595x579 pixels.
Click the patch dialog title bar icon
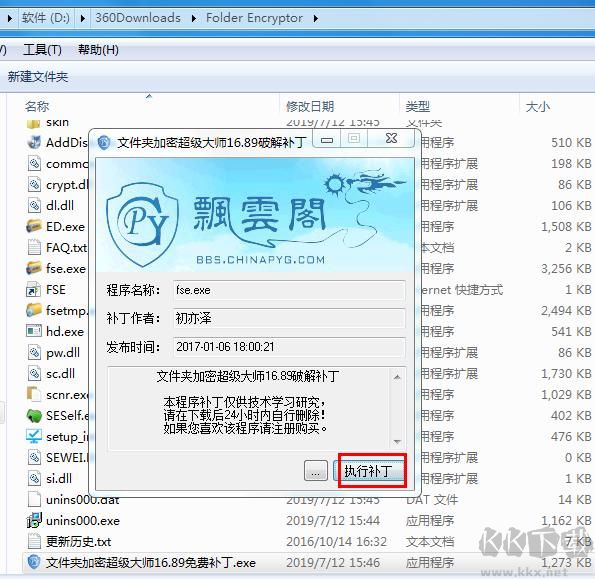click(x=104, y=143)
